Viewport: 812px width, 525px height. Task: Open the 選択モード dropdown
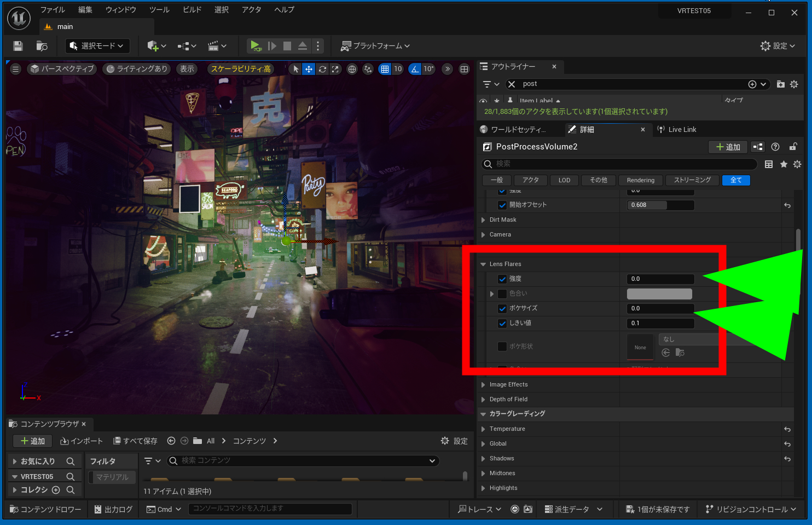pyautogui.click(x=97, y=46)
